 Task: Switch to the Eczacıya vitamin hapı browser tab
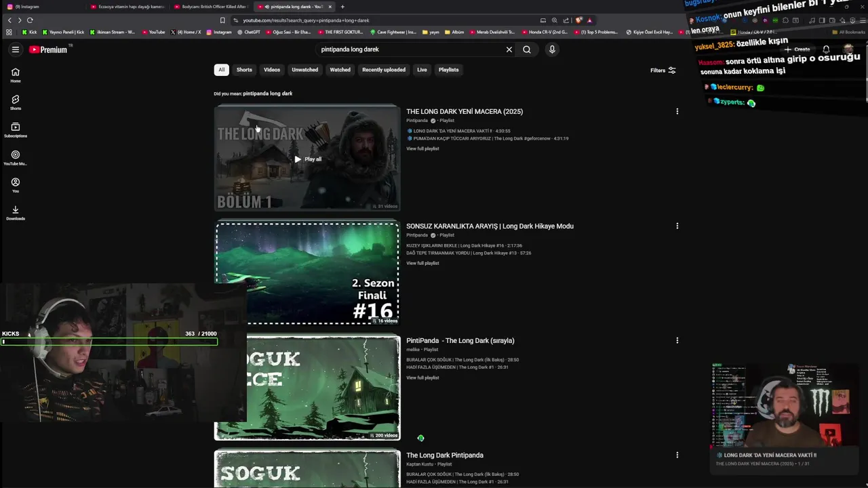127,7
